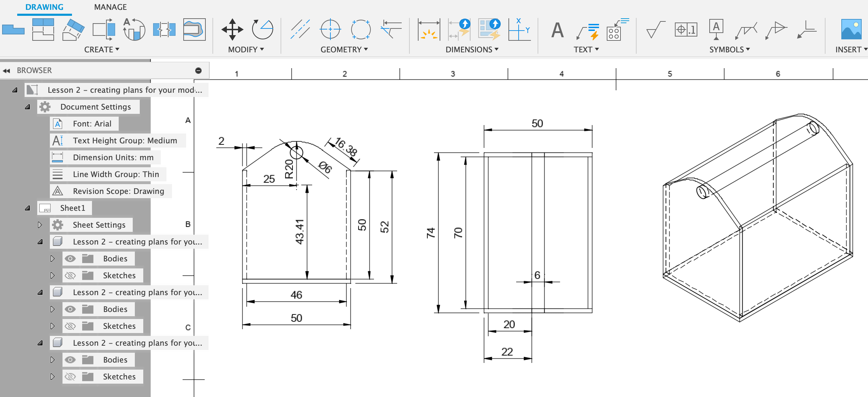Toggle visibility of the last Bodies folder
868x397 pixels.
tap(70, 360)
